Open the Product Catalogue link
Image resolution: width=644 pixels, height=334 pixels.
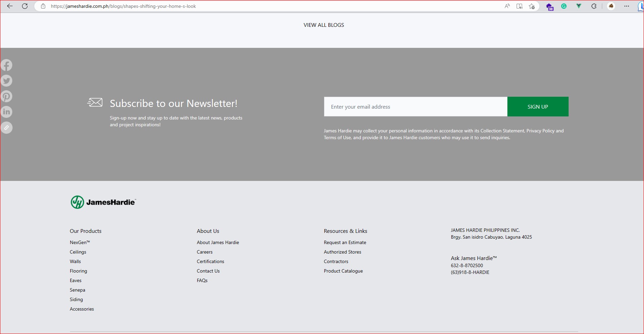point(343,271)
